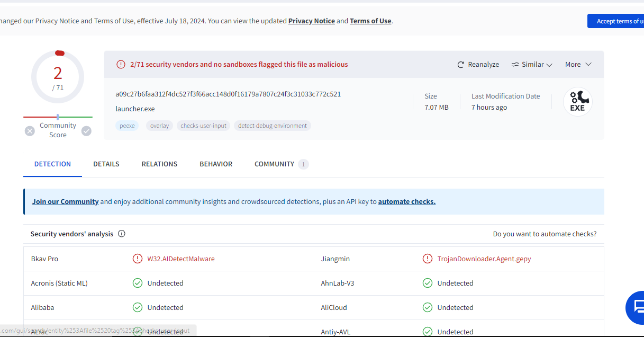
Task: Click the red alert icon next to W32.AIDetectMalware
Action: pyautogui.click(x=138, y=259)
